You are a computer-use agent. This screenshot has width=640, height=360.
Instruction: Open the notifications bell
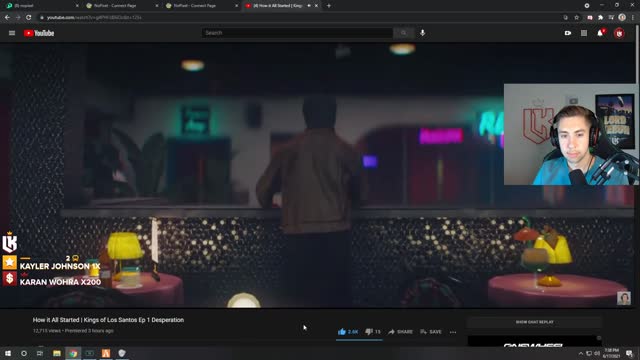[x=600, y=33]
